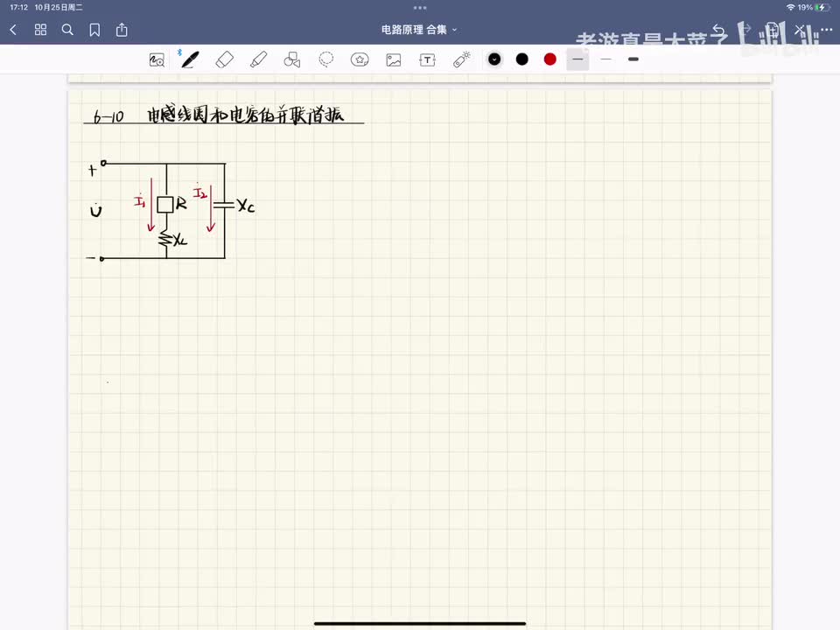
Task: Tap the handwritten title 6-10 电感线圈和电容的并联谐振
Action: click(220, 115)
